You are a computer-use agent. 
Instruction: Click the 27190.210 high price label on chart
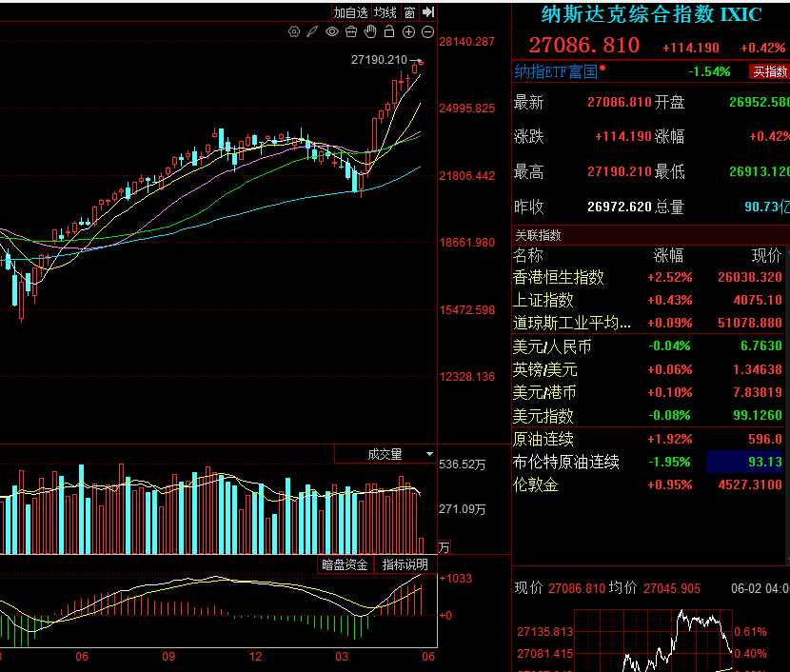[379, 60]
